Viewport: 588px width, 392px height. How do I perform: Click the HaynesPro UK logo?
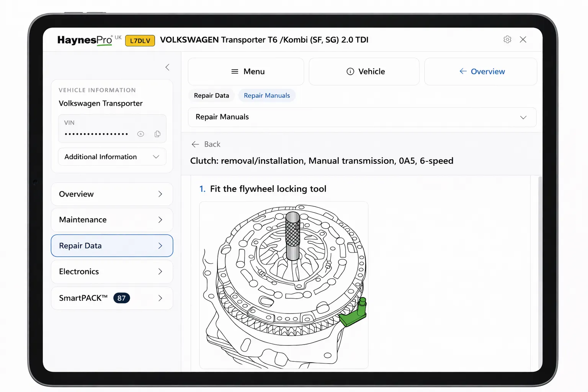(x=85, y=39)
